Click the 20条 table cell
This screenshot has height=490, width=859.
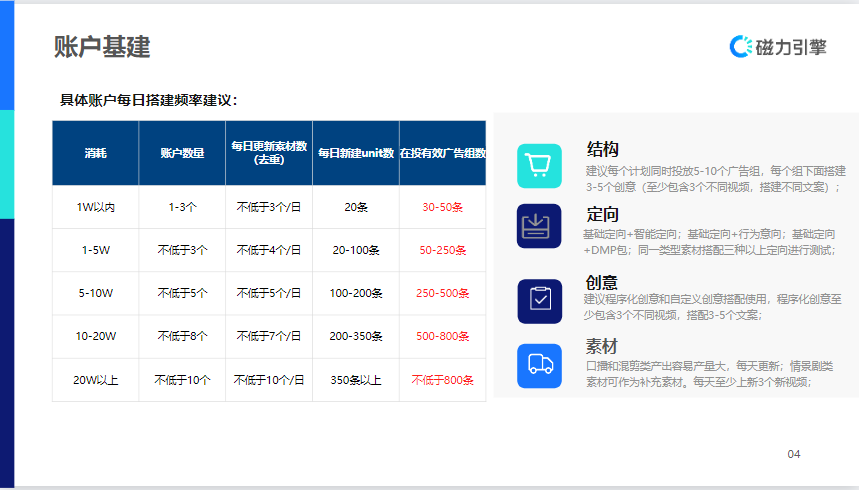point(356,207)
